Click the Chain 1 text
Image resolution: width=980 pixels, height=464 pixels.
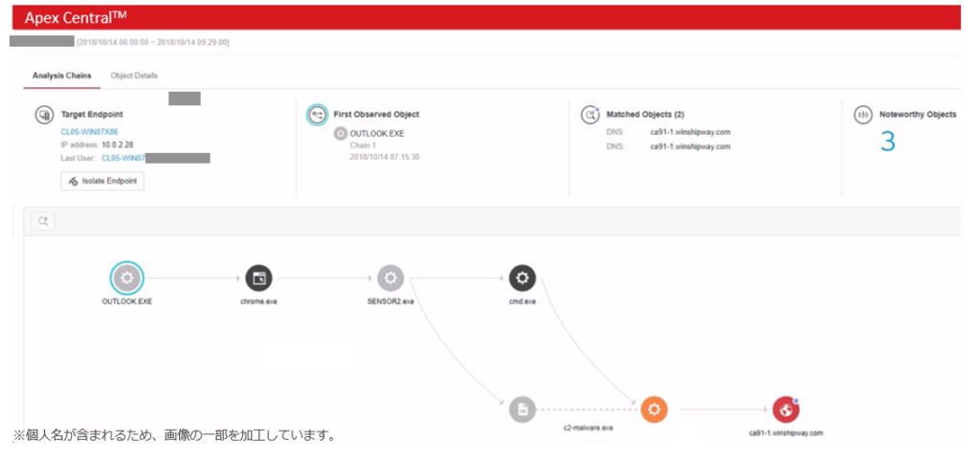[363, 145]
